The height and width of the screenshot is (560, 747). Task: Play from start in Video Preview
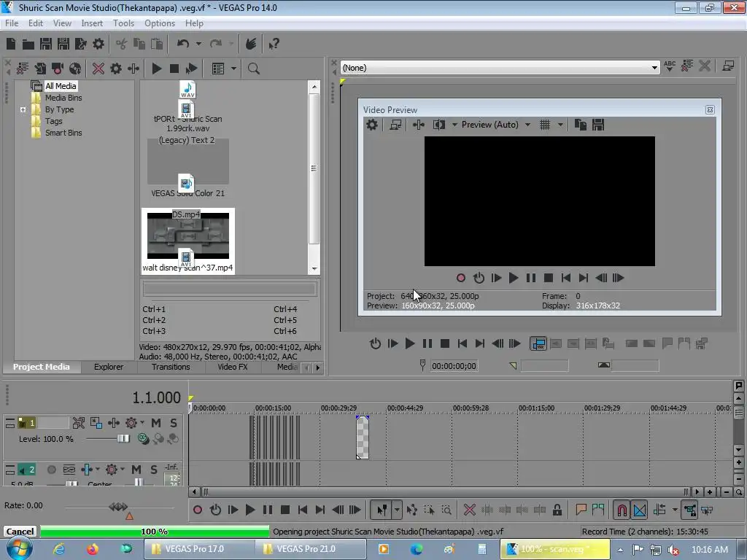point(496,278)
